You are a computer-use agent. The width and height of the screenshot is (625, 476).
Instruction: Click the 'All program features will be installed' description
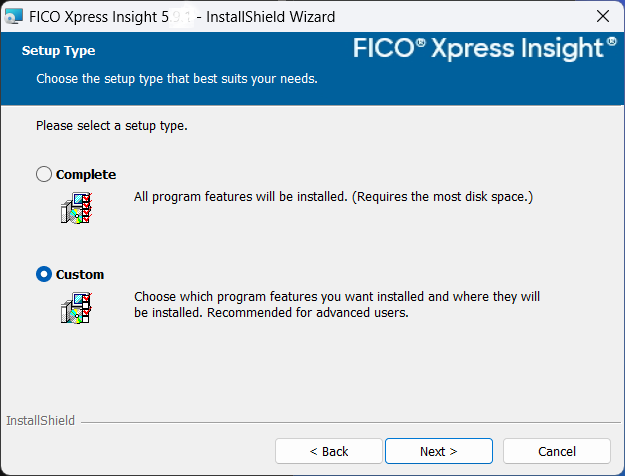(333, 197)
